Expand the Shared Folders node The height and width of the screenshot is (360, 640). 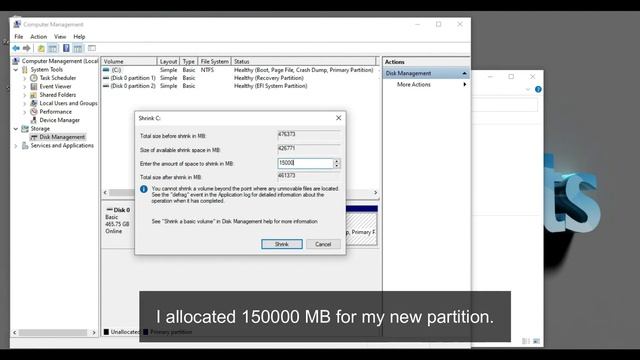point(24,95)
